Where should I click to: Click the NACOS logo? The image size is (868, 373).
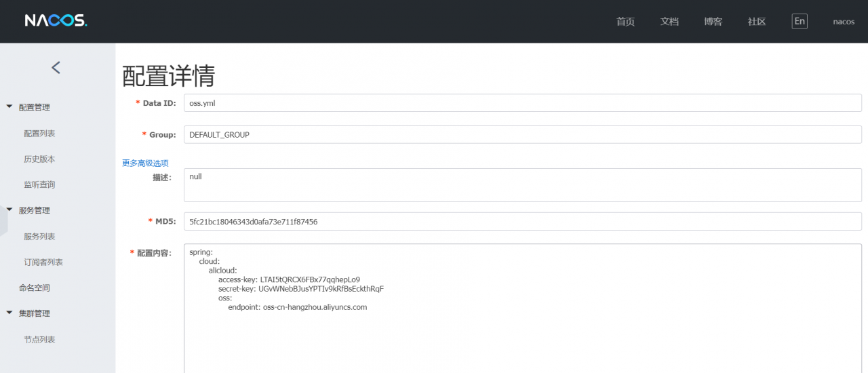56,21
